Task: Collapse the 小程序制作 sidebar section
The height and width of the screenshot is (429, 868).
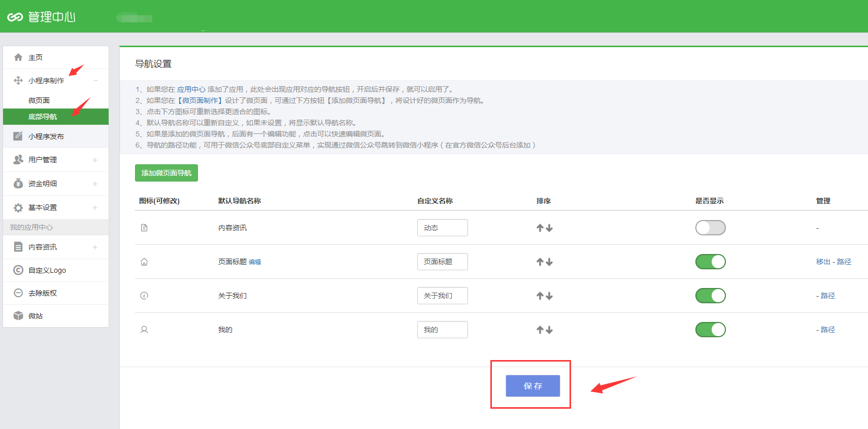Action: click(x=95, y=81)
